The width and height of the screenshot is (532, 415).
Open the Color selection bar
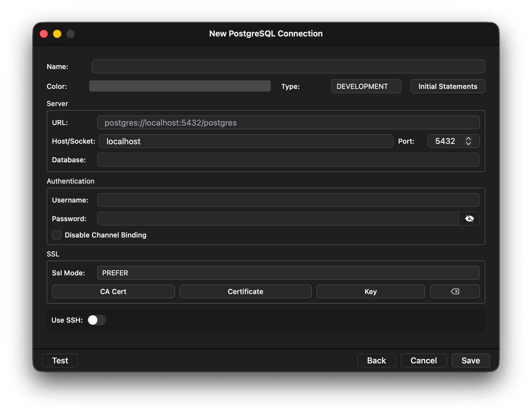tap(180, 86)
